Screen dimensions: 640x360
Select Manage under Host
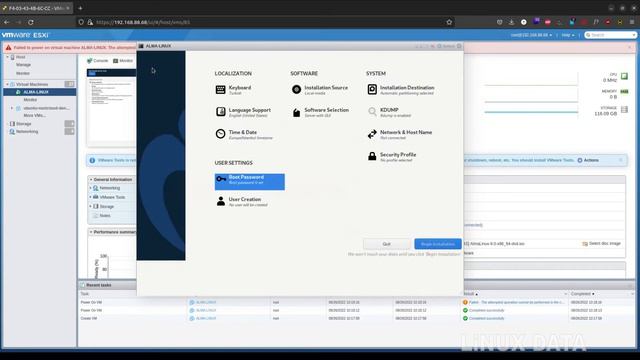point(23,65)
